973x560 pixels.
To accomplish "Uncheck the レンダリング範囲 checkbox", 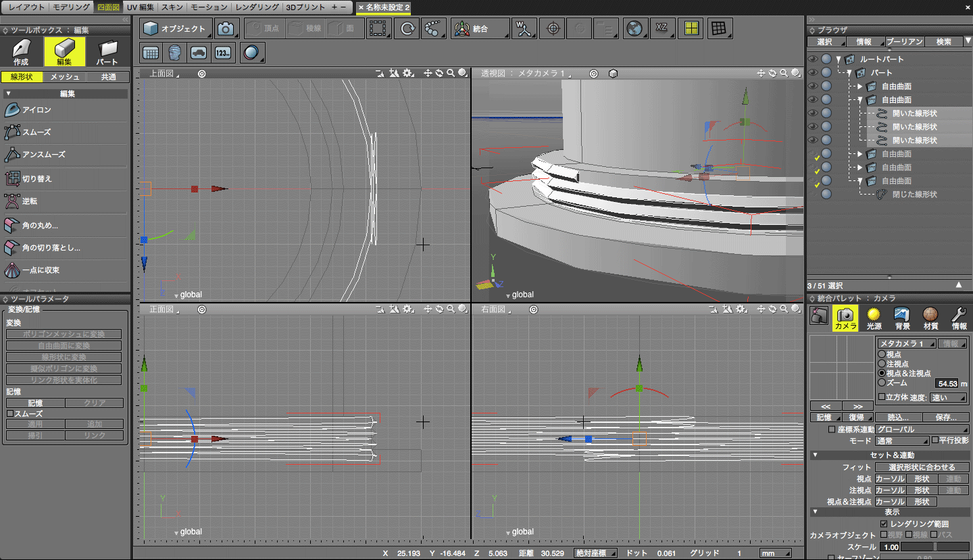I will (x=884, y=524).
